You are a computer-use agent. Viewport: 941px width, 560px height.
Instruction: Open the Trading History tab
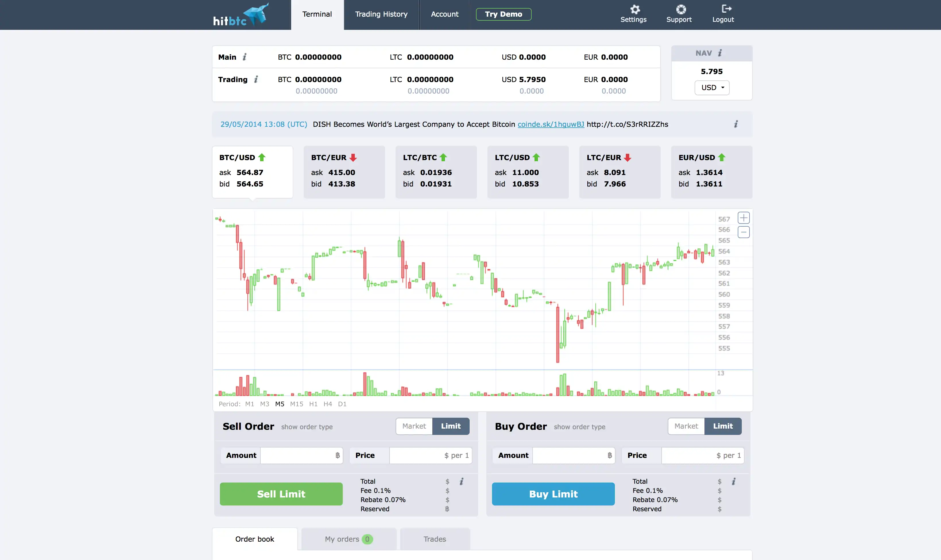pyautogui.click(x=381, y=14)
